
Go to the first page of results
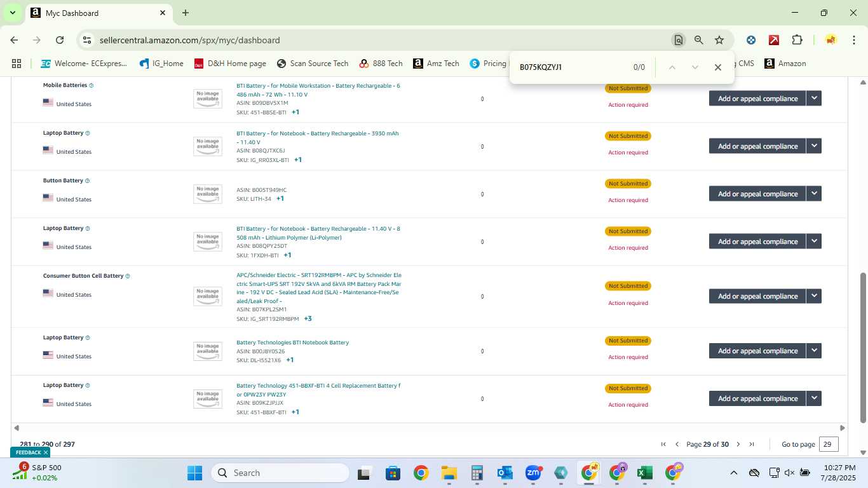pos(663,444)
